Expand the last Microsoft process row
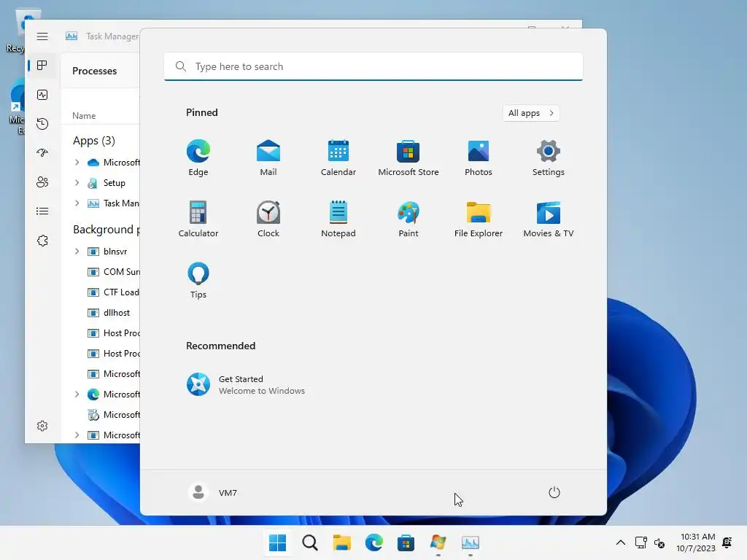Viewport: 747px width, 560px height. pyautogui.click(x=77, y=435)
